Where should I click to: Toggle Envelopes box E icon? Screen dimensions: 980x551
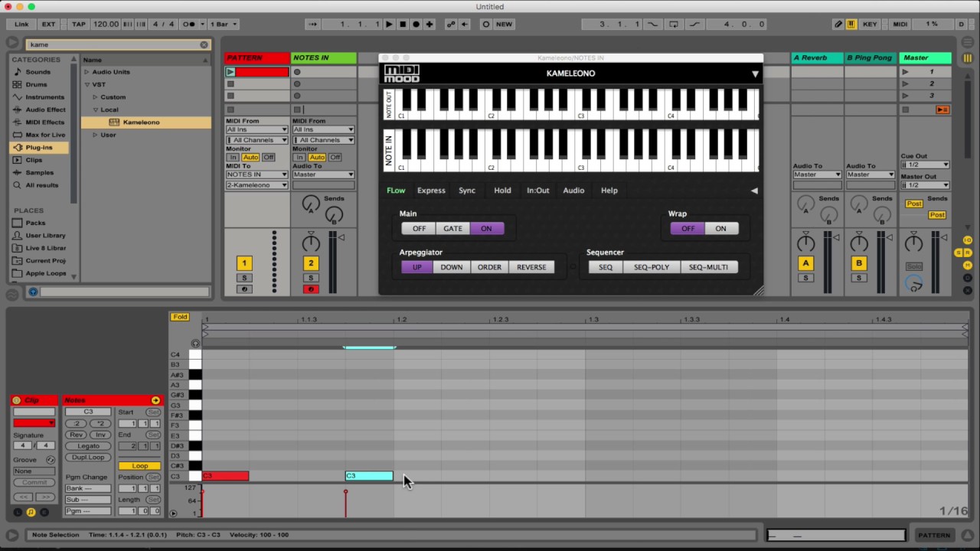click(x=44, y=512)
